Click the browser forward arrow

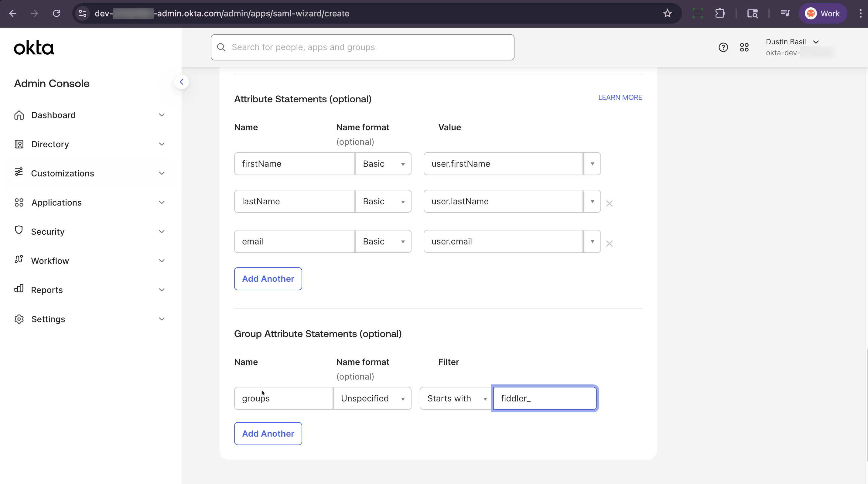pyautogui.click(x=34, y=13)
